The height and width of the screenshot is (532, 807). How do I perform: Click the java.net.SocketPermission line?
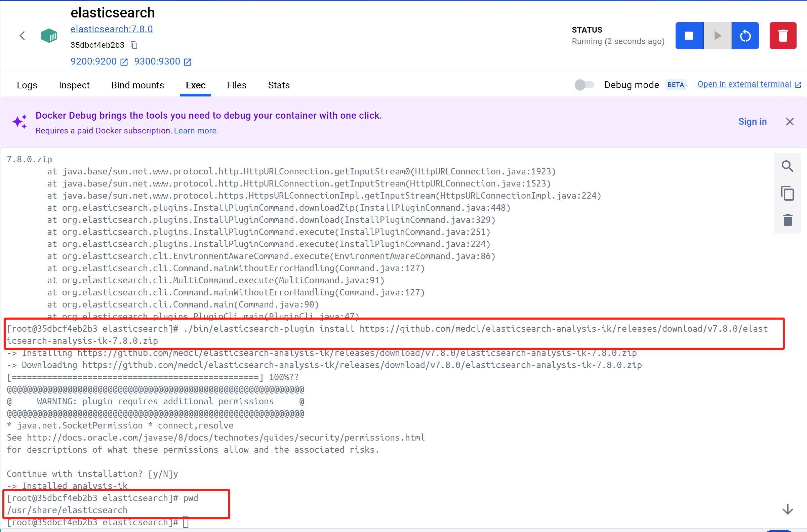(120, 425)
